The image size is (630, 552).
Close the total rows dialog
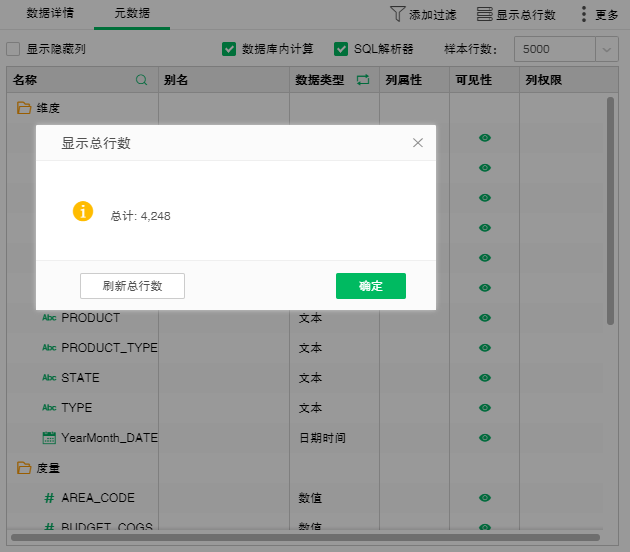(418, 143)
